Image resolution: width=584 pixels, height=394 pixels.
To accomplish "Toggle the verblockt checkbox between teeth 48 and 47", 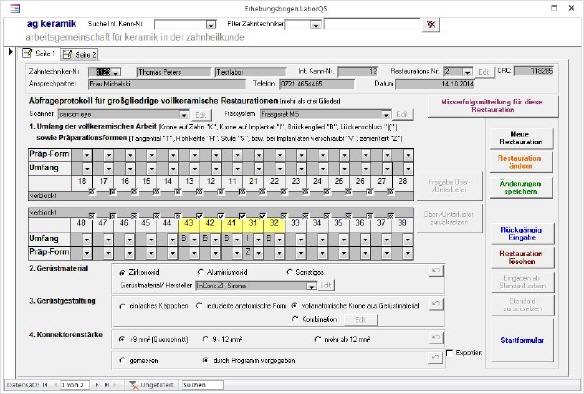I will 92,216.
